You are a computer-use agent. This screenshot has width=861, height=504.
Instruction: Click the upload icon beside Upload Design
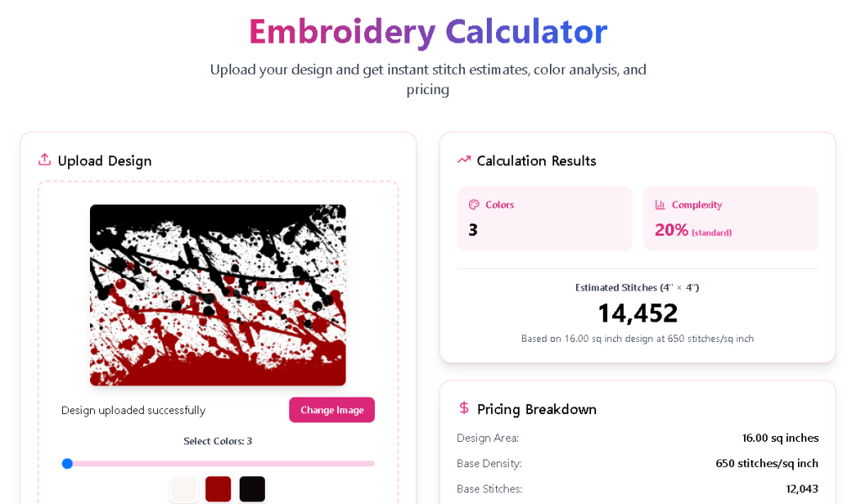click(x=45, y=160)
